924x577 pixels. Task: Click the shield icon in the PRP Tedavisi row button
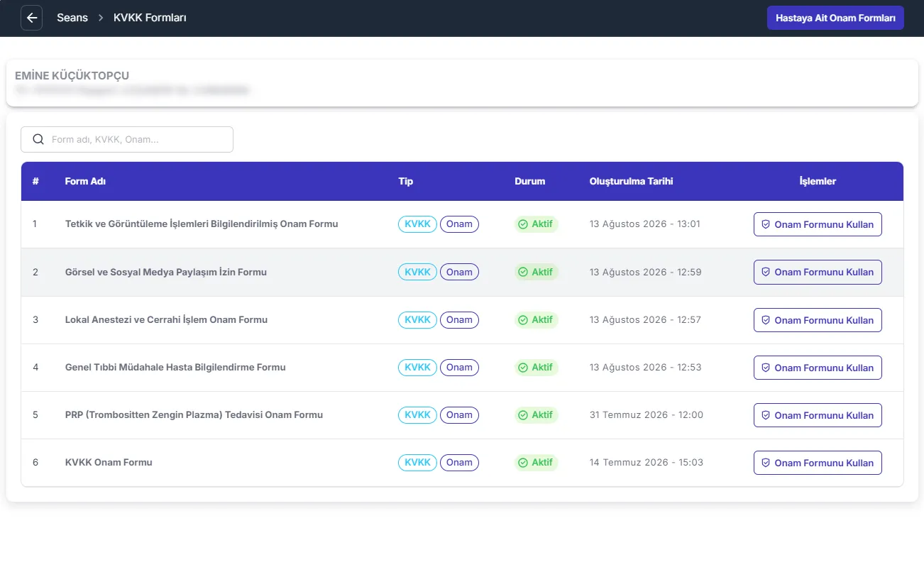(766, 415)
